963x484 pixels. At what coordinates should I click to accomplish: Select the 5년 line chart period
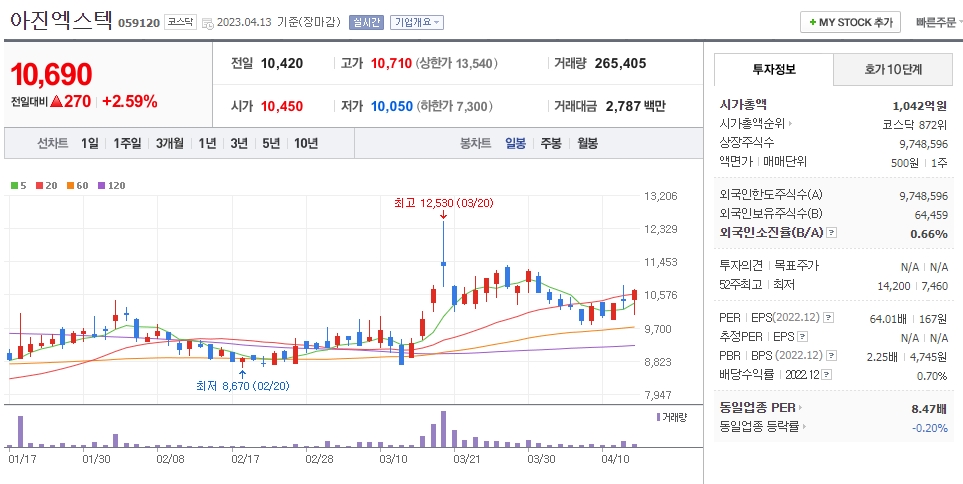271,144
